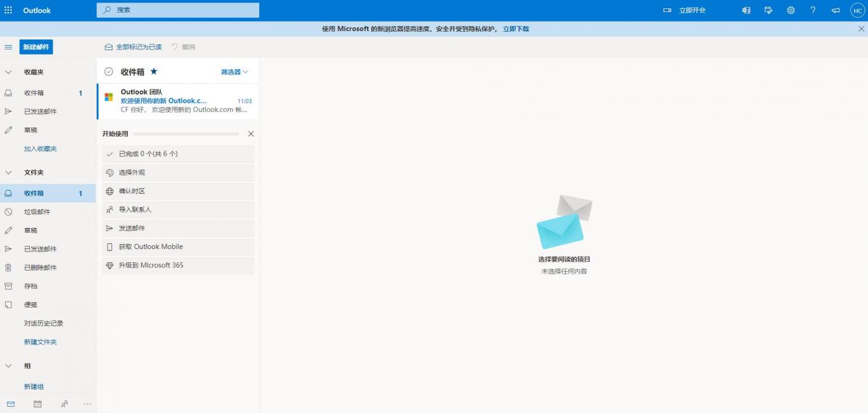Image resolution: width=868 pixels, height=413 pixels.
Task: Close the getting started panel
Action: (250, 133)
